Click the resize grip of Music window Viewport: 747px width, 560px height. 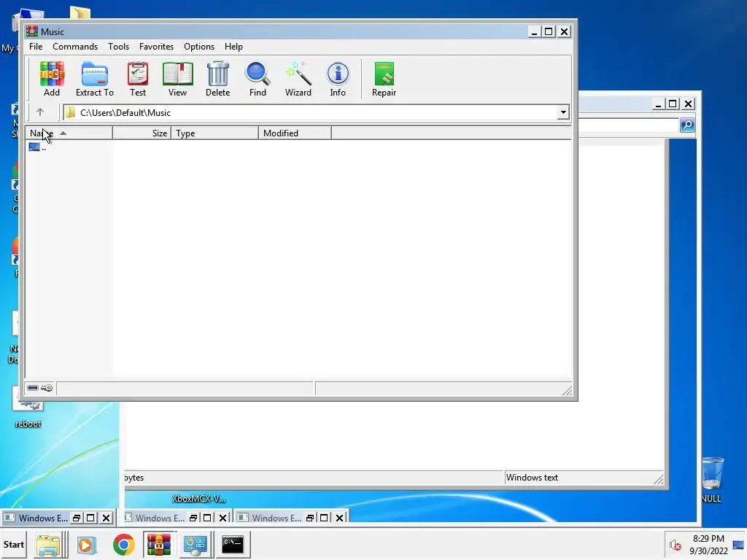point(567,391)
